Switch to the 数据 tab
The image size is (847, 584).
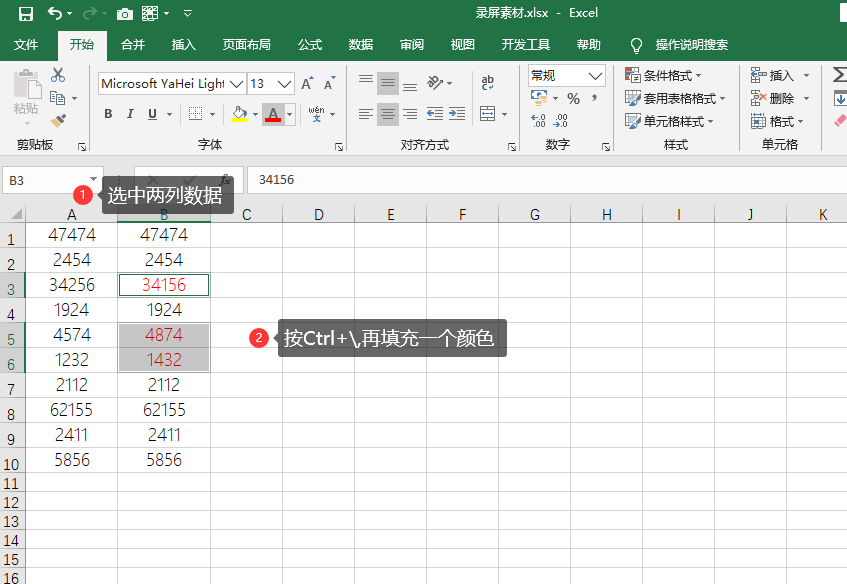(361, 45)
